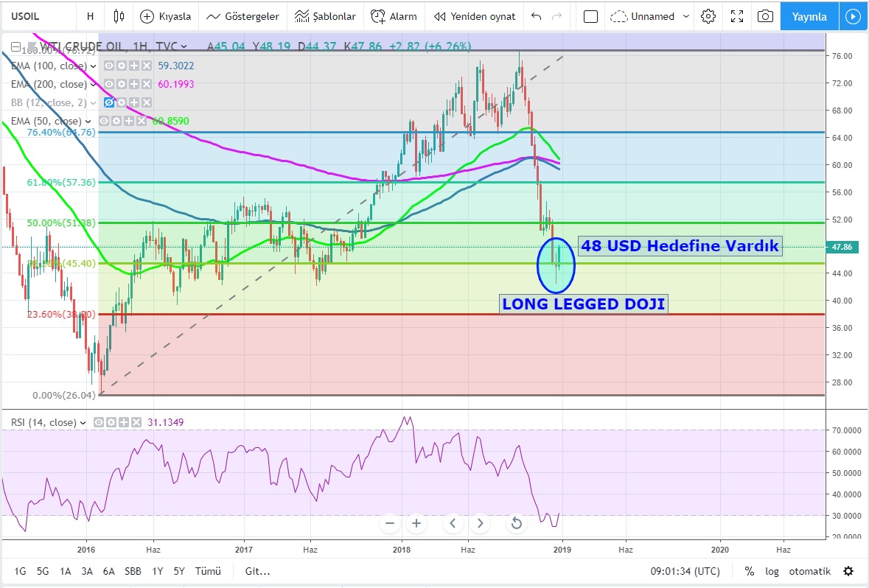
Task: Select the Tümü time range
Action: tap(208, 571)
